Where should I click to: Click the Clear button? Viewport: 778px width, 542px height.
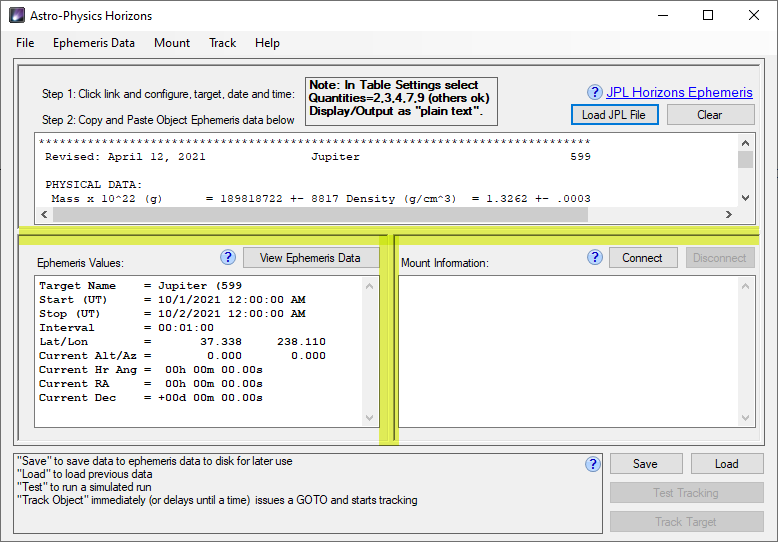point(710,115)
